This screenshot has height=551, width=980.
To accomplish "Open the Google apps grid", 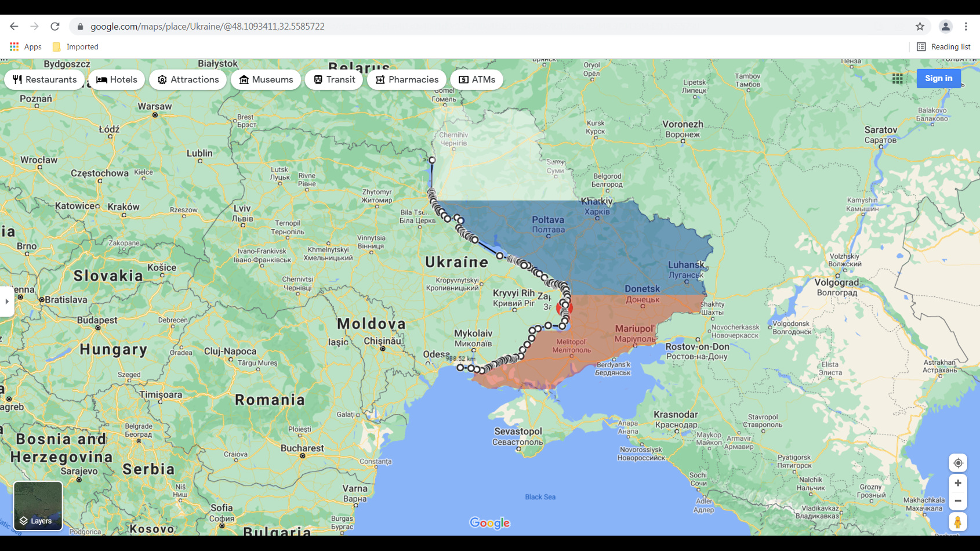I will click(897, 78).
